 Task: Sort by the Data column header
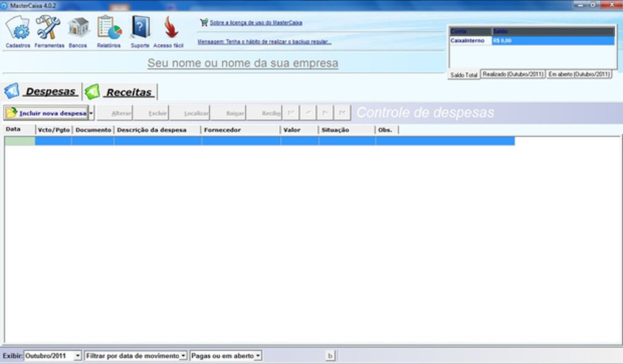20,130
